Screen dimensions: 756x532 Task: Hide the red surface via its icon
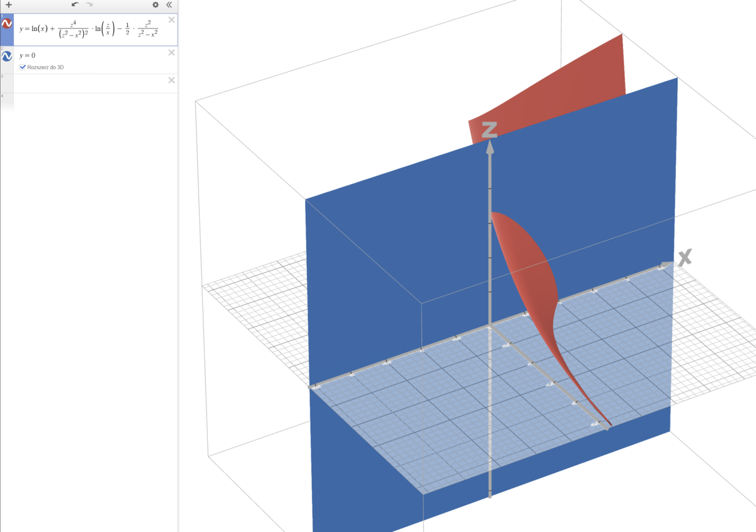(x=7, y=24)
